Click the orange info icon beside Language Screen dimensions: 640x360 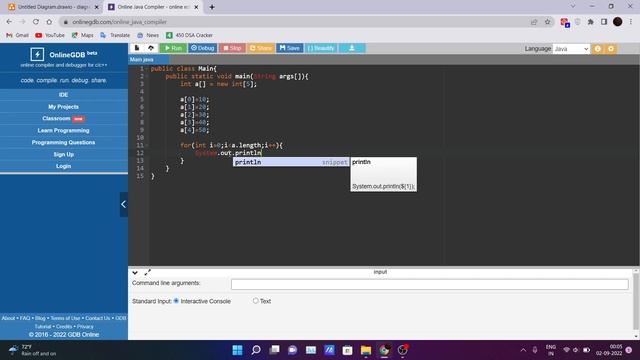(598, 49)
